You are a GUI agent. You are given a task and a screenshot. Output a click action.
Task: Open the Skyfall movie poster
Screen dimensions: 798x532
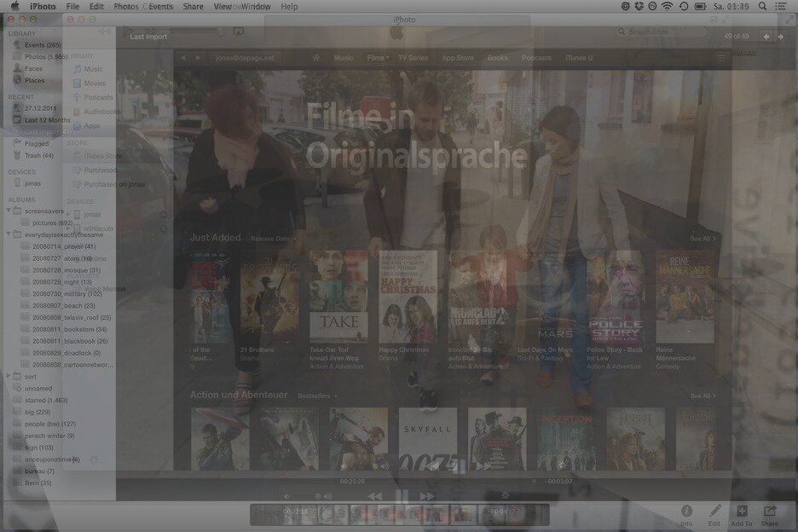tap(427, 439)
